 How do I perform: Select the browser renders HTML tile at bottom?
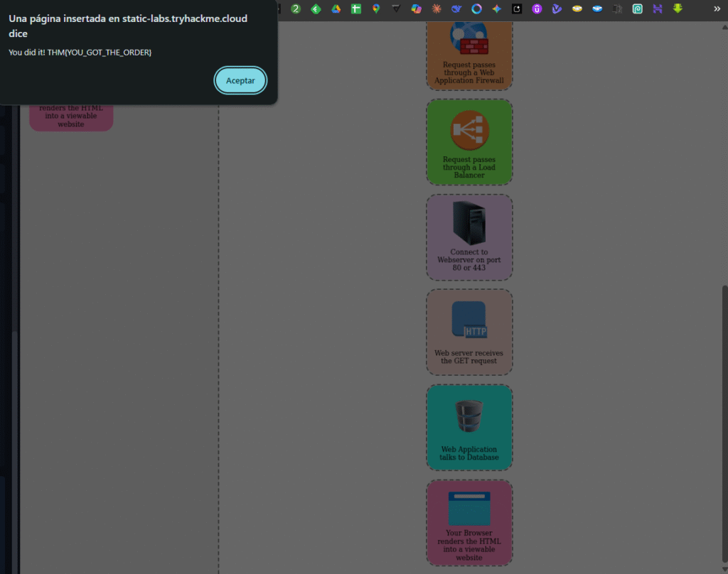(469, 523)
